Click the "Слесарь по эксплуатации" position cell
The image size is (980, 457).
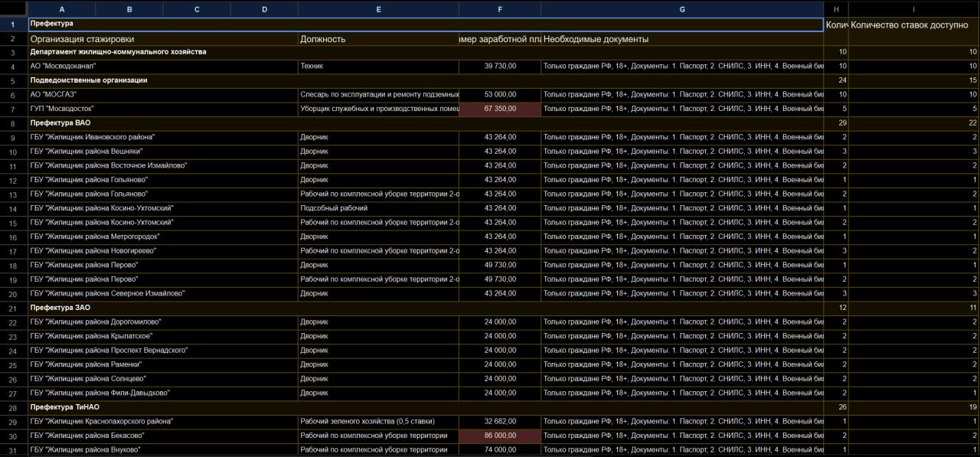tap(378, 94)
